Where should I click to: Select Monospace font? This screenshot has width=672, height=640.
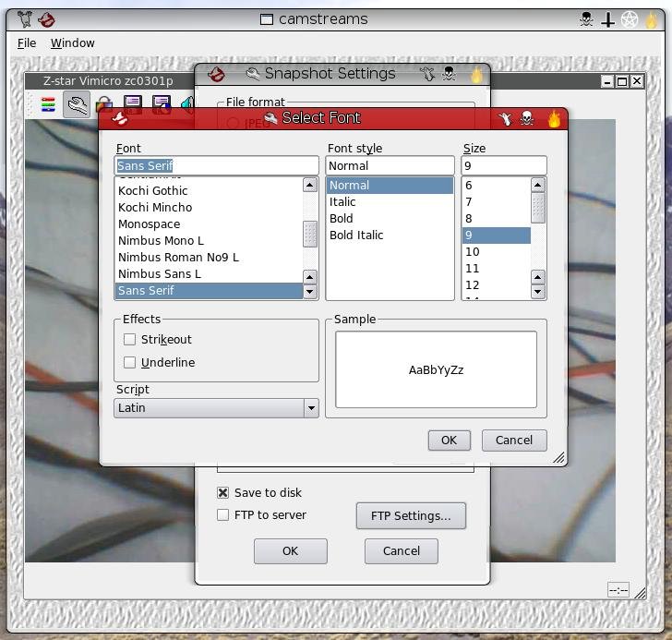pos(209,224)
